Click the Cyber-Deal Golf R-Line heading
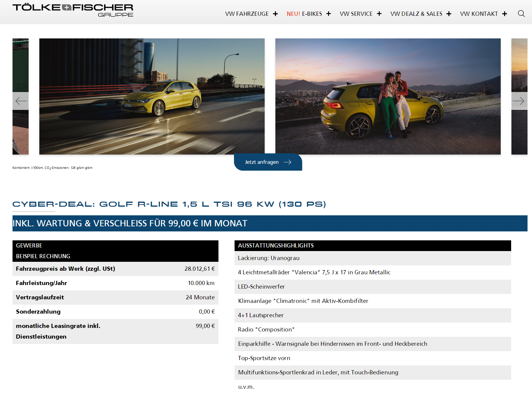The width and height of the screenshot is (532, 397). pyautogui.click(x=169, y=204)
